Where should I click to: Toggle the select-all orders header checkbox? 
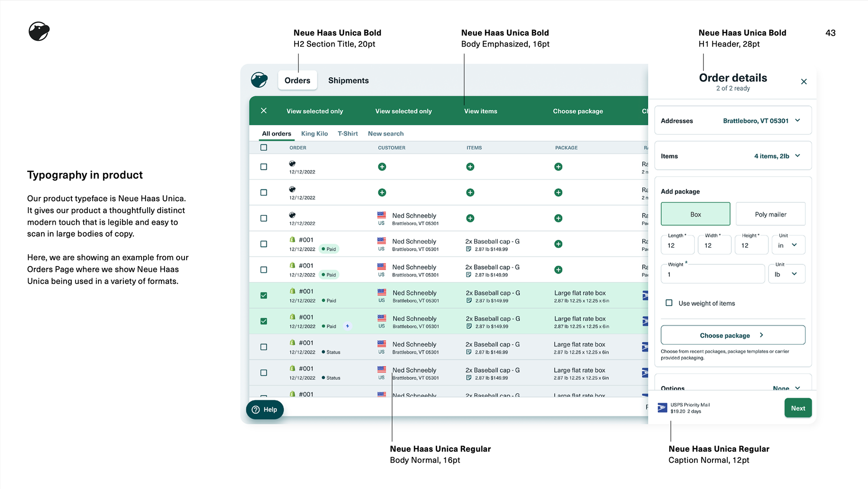pos(264,147)
